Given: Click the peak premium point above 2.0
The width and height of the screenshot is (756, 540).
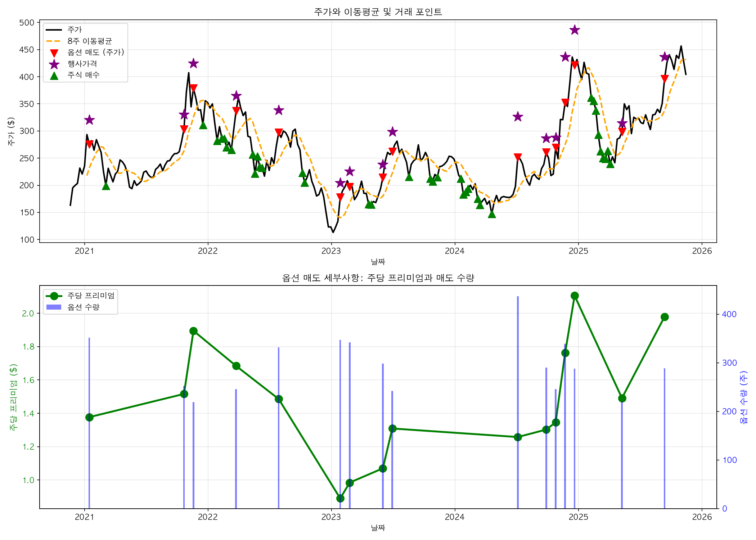Looking at the screenshot, I should coord(575,296).
